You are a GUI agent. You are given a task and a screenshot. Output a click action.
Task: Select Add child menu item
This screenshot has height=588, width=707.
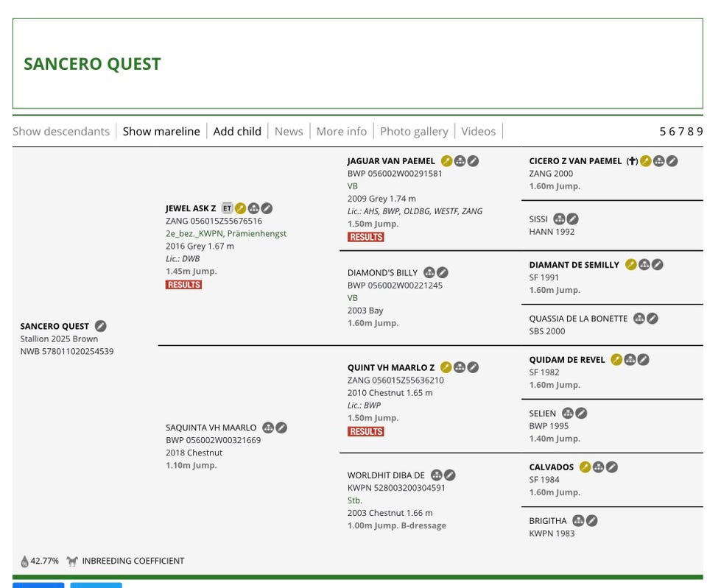(237, 131)
